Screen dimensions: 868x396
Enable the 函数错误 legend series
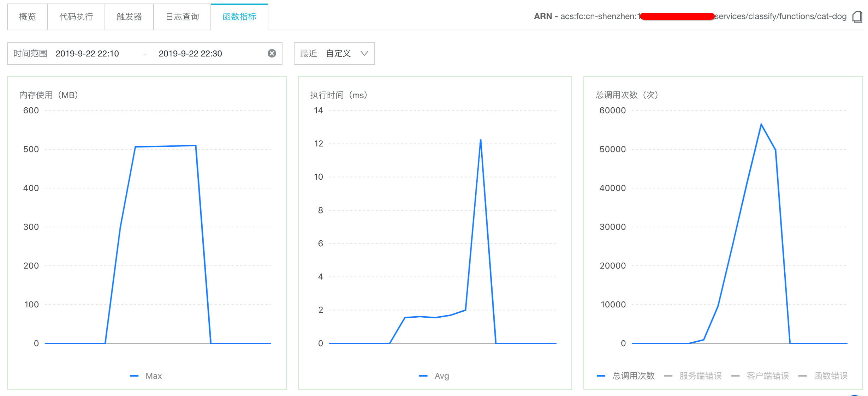[x=831, y=376]
